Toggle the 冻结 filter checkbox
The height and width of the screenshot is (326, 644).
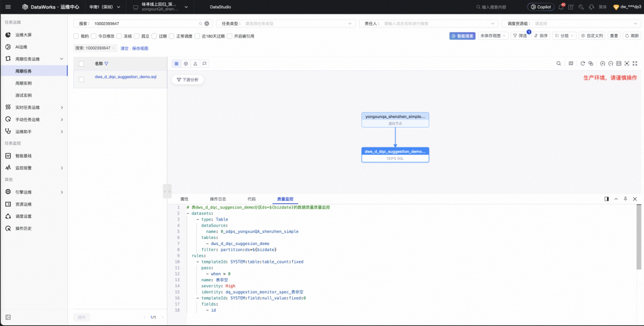point(119,36)
